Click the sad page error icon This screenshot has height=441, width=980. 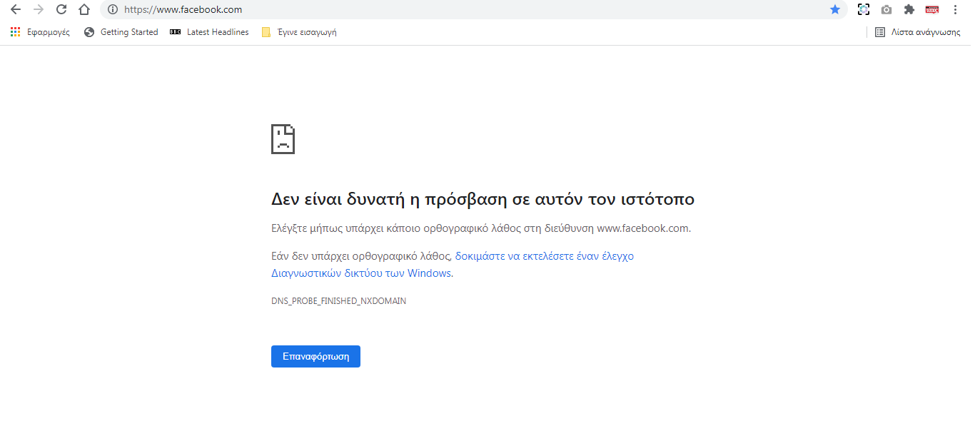(283, 139)
